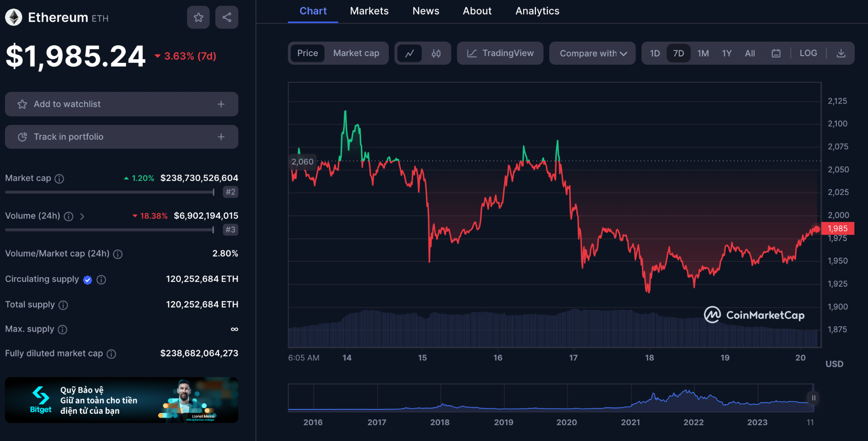Screen dimensions: 868x441
Task: Open the Chart tab
Action: 313,11
